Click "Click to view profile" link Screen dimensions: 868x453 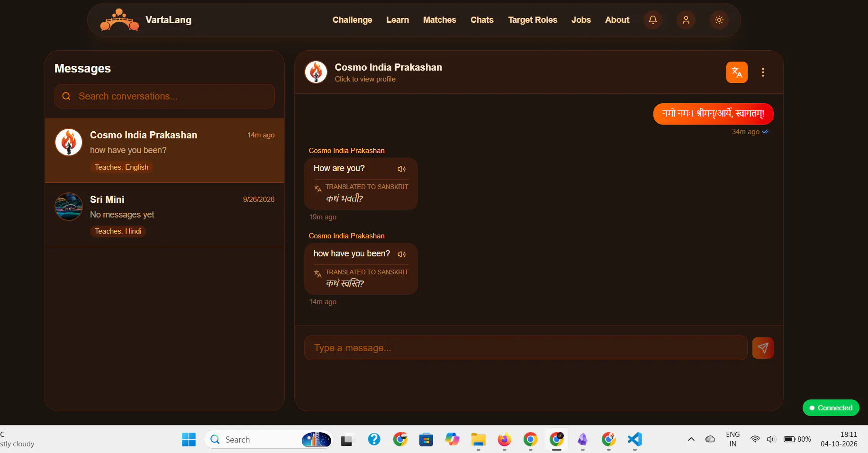tap(365, 79)
